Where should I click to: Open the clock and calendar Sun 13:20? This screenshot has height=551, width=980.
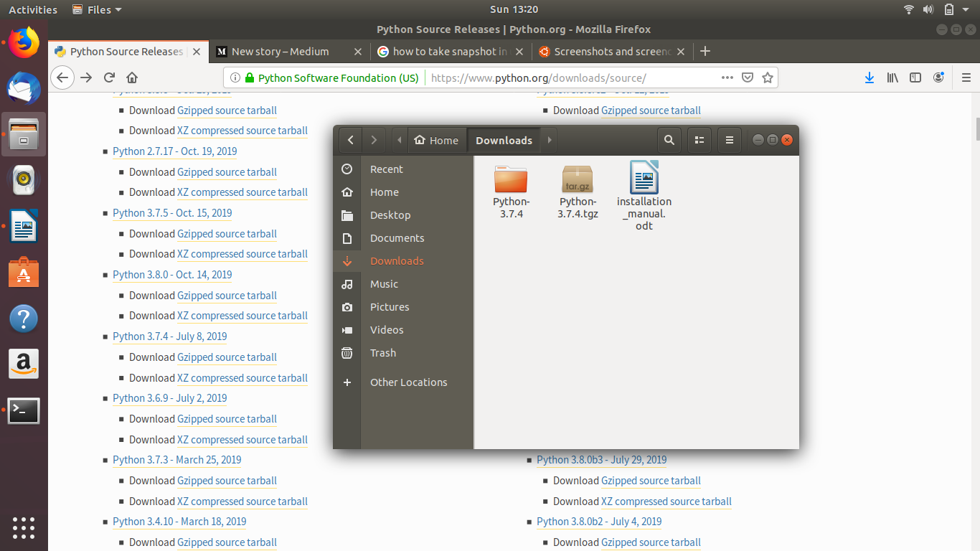pos(514,9)
